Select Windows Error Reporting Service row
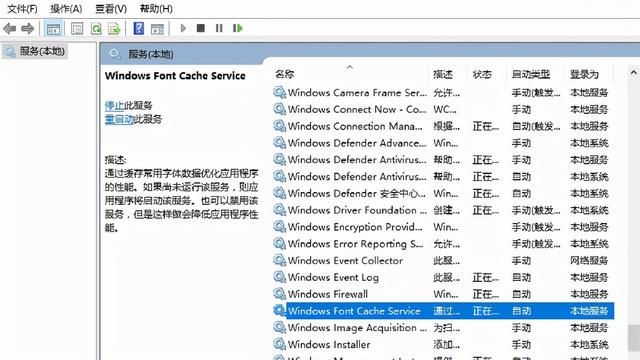Image resolution: width=640 pixels, height=360 pixels. tap(443, 244)
